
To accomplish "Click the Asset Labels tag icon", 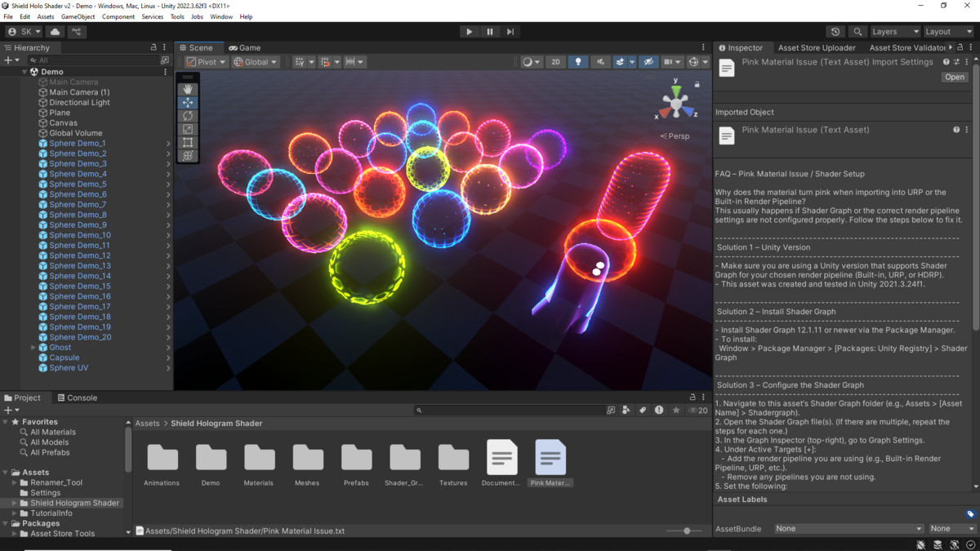I will point(970,514).
